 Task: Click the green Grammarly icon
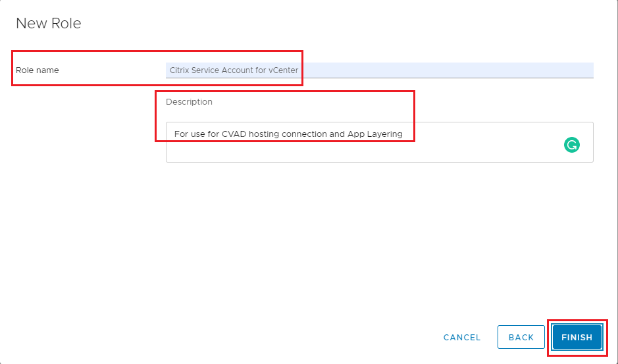[572, 145]
